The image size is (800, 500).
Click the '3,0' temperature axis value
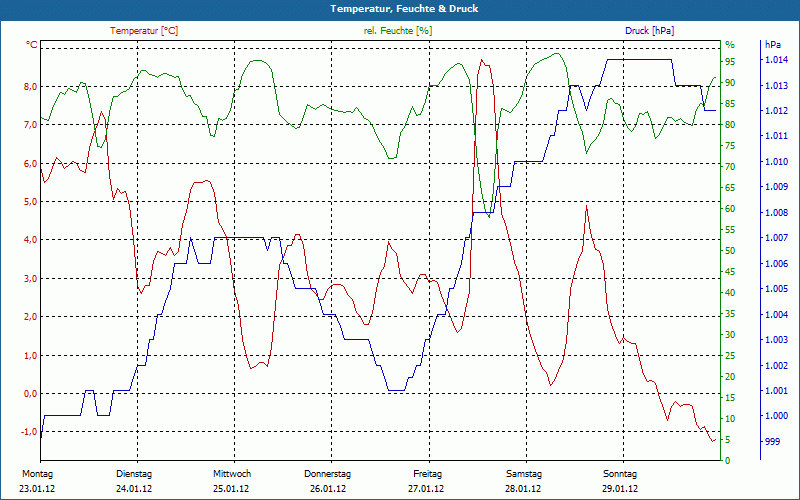coord(31,279)
